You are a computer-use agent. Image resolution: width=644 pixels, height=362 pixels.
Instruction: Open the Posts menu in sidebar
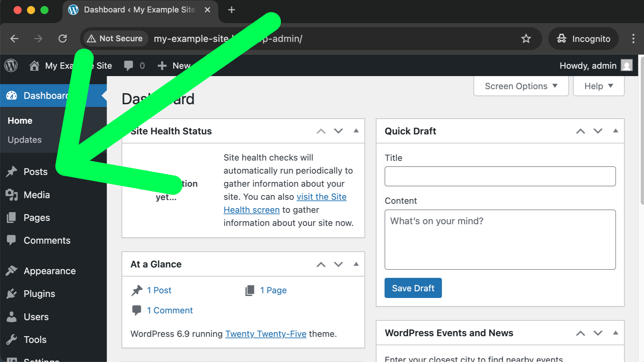click(x=35, y=172)
